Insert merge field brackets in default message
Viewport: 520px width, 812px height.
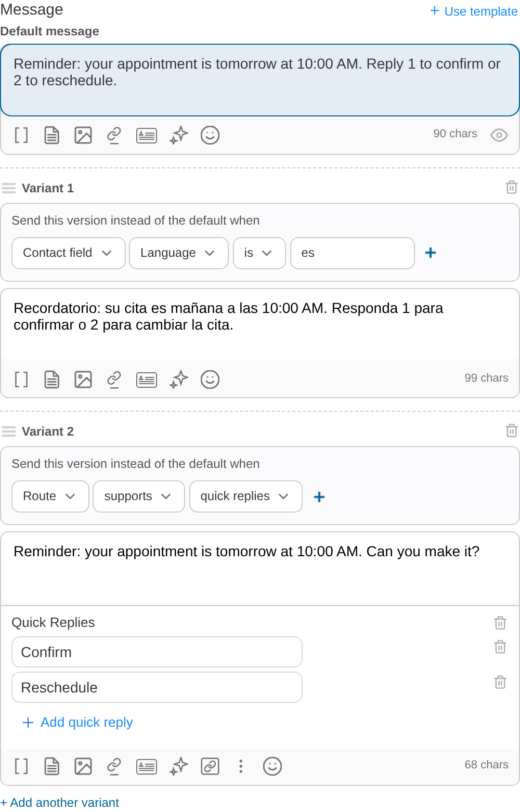click(21, 135)
